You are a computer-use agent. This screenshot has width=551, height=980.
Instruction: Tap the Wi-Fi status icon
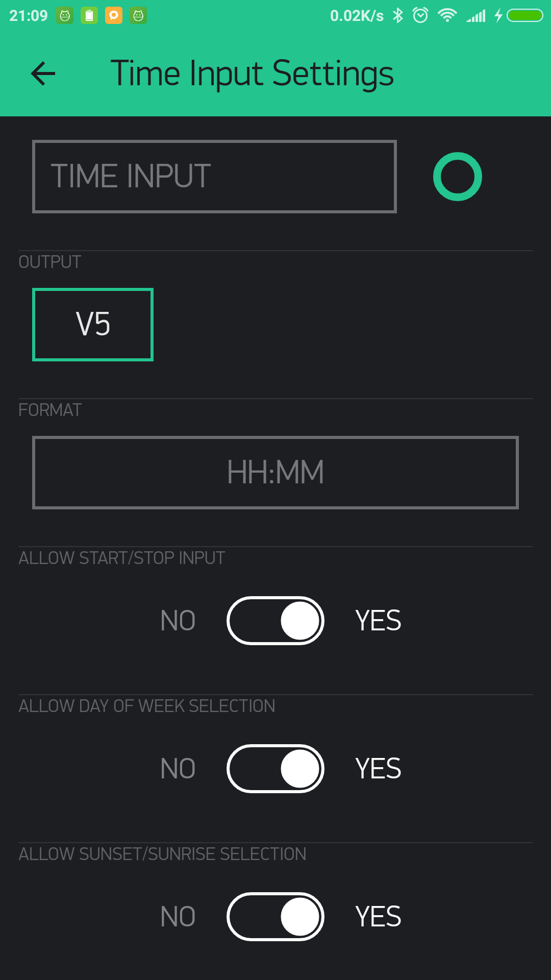coord(447,15)
